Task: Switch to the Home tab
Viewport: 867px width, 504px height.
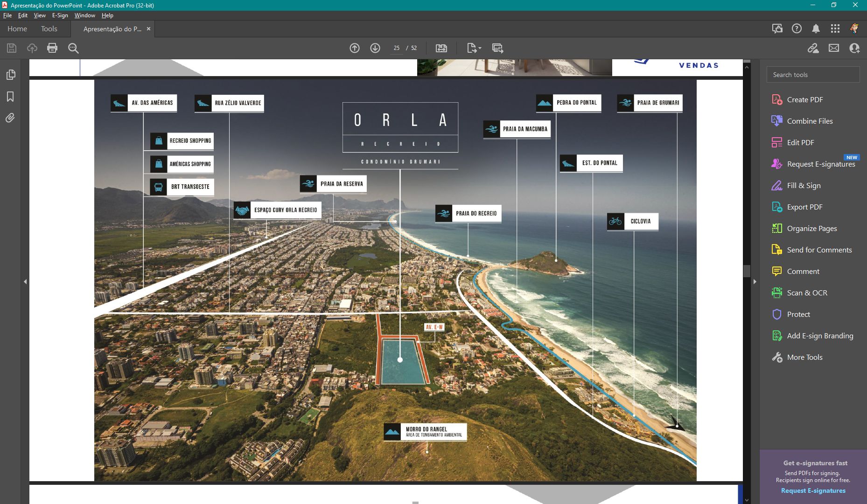Action: pyautogui.click(x=17, y=29)
